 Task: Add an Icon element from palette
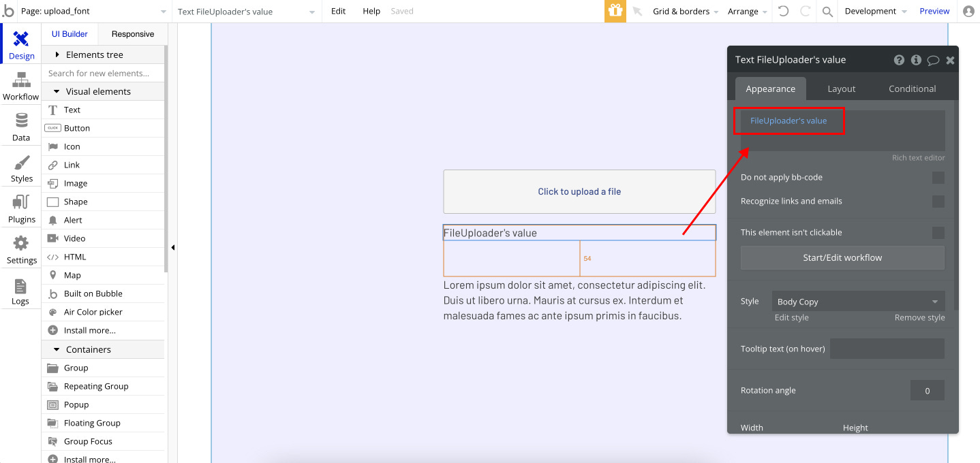(x=103, y=146)
